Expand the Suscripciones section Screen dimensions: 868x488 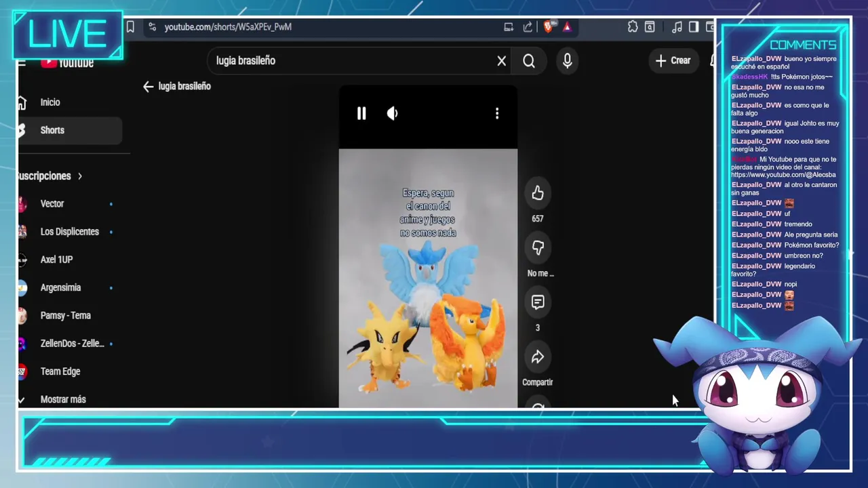point(51,176)
